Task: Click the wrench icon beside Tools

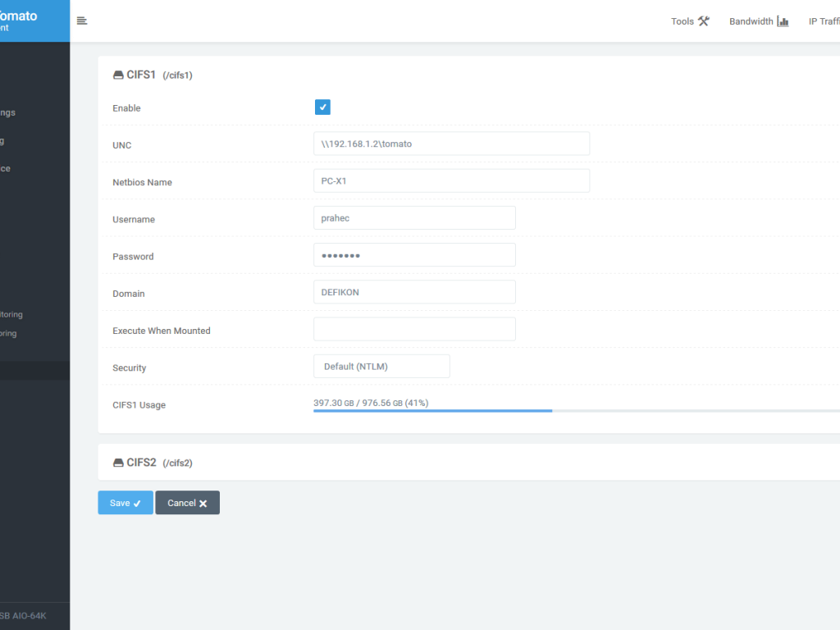Action: pyautogui.click(x=704, y=21)
